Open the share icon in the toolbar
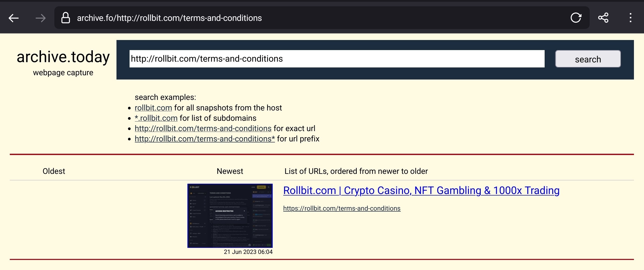Image resolution: width=644 pixels, height=270 pixels. pos(603,18)
